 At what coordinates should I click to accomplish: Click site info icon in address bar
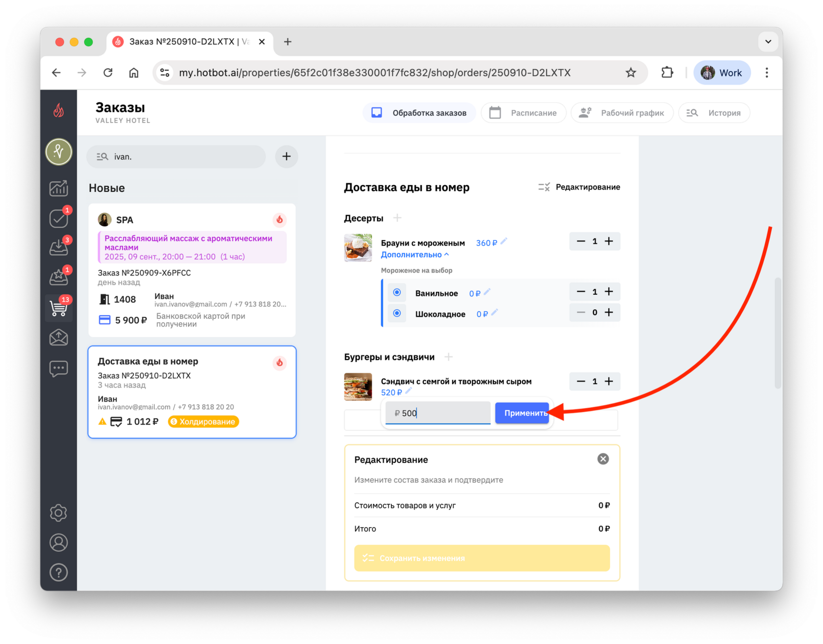tap(165, 73)
